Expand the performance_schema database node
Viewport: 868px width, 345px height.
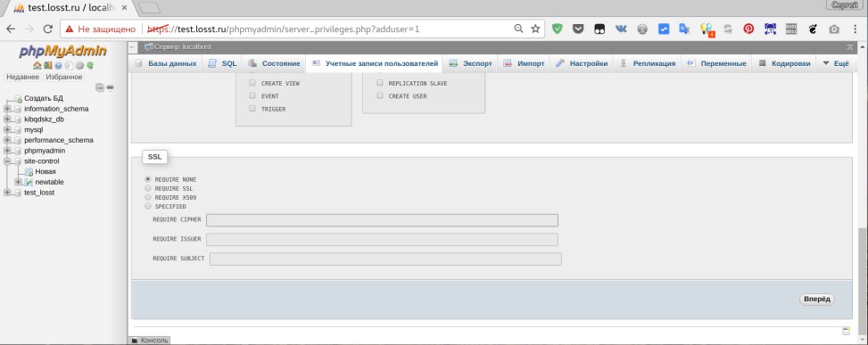[7, 141]
